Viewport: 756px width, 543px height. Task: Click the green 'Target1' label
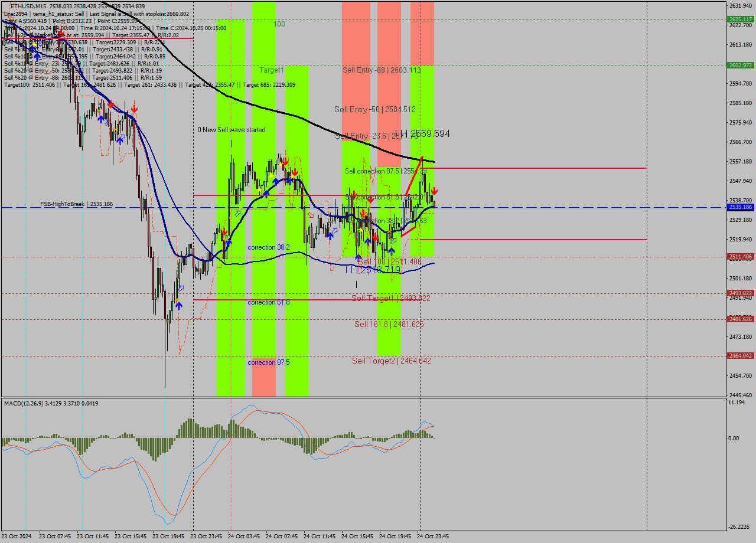click(272, 70)
